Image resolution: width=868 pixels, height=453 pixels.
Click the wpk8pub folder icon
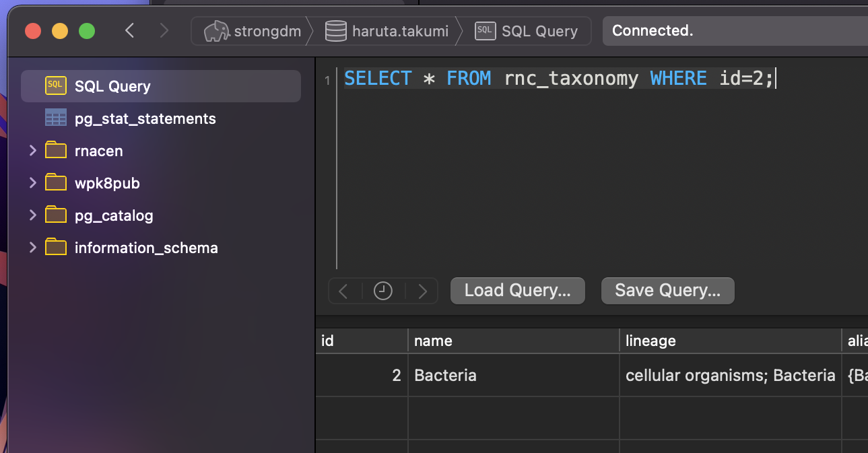(55, 182)
